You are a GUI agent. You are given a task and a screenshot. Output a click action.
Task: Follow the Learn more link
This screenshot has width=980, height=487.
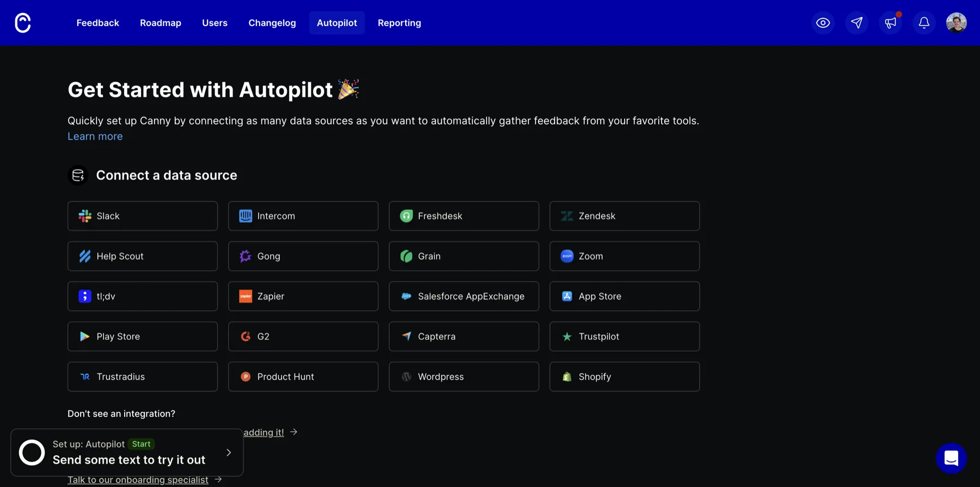click(x=95, y=136)
